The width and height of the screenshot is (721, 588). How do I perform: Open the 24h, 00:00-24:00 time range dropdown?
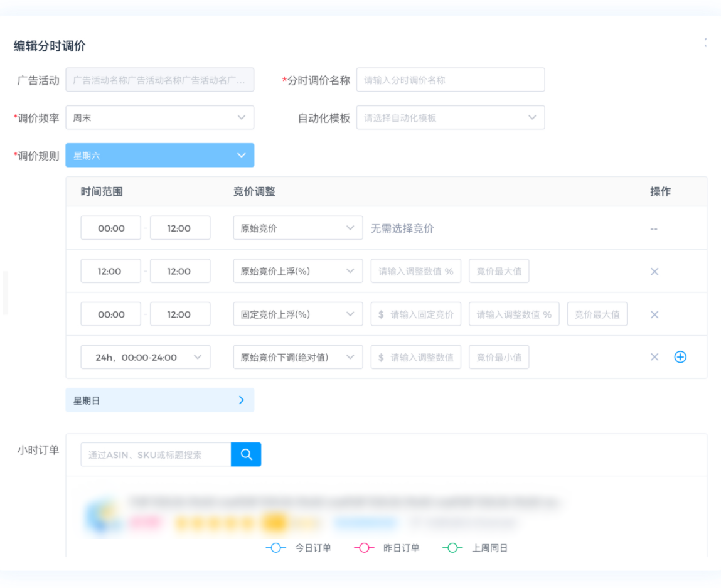[x=145, y=357]
